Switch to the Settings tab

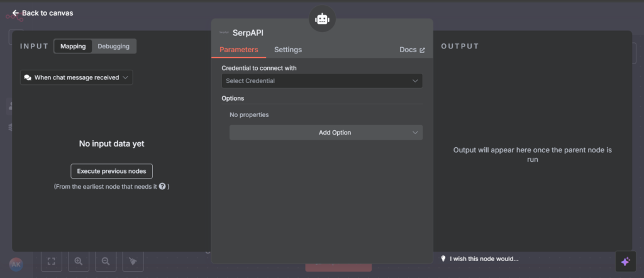point(288,50)
